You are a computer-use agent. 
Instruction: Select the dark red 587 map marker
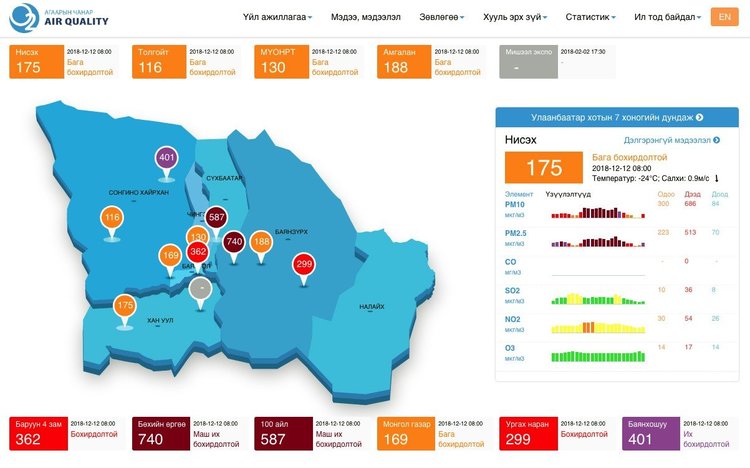(216, 217)
